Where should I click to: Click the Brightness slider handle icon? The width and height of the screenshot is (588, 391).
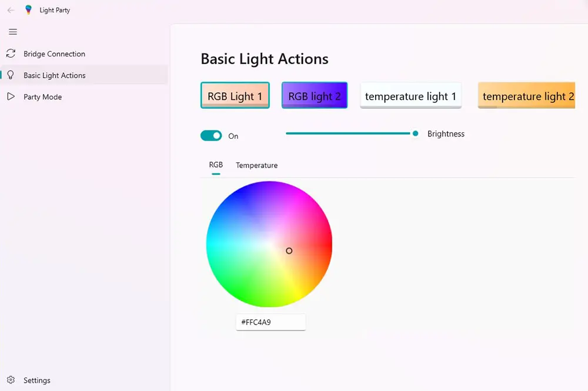coord(416,133)
